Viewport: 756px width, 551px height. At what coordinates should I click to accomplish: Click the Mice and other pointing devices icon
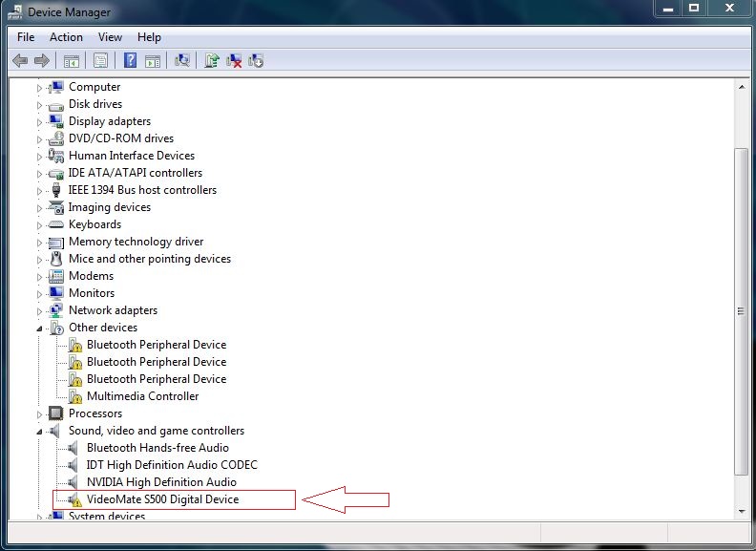(x=56, y=259)
